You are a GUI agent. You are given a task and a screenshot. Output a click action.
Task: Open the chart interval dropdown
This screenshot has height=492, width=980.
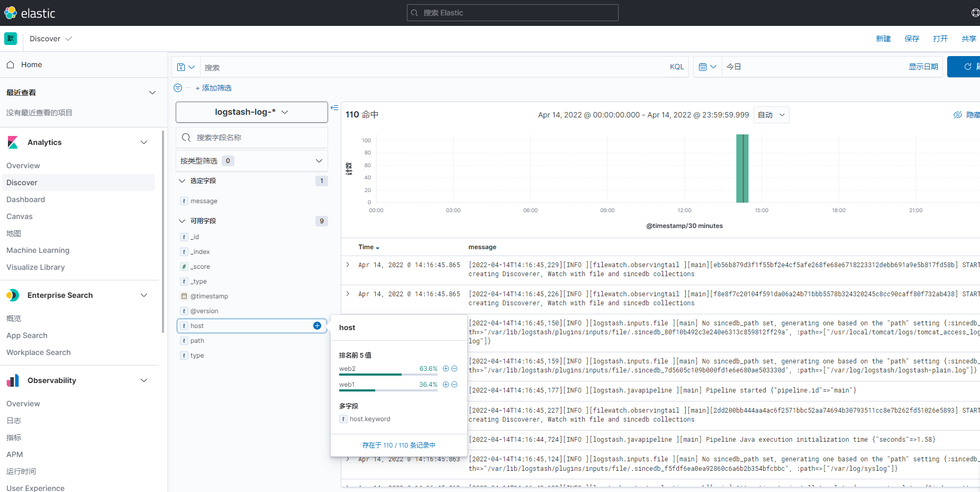(x=772, y=115)
